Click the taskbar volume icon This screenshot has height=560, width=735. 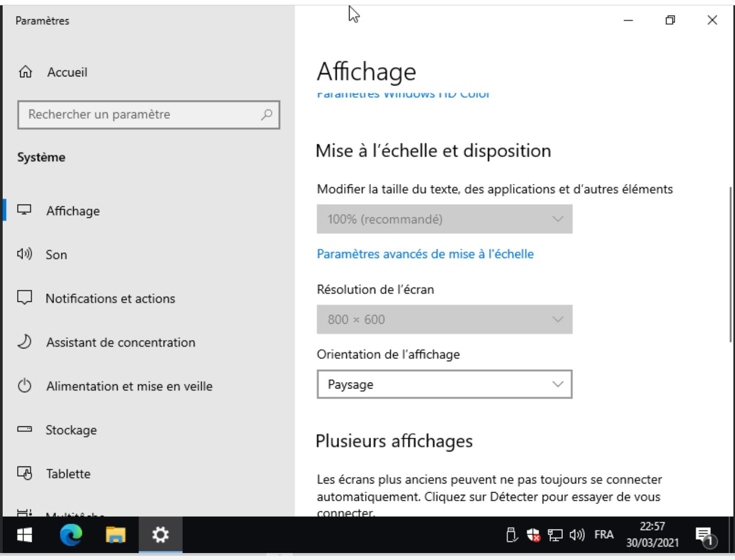(x=577, y=534)
